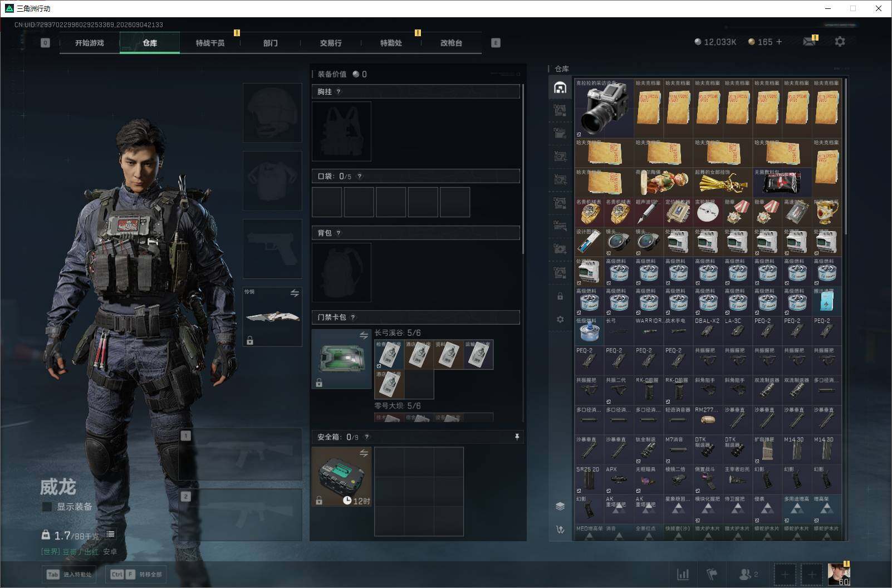This screenshot has height=588, width=892.
Task: Click the E key next-tab button
Action: 496,43
